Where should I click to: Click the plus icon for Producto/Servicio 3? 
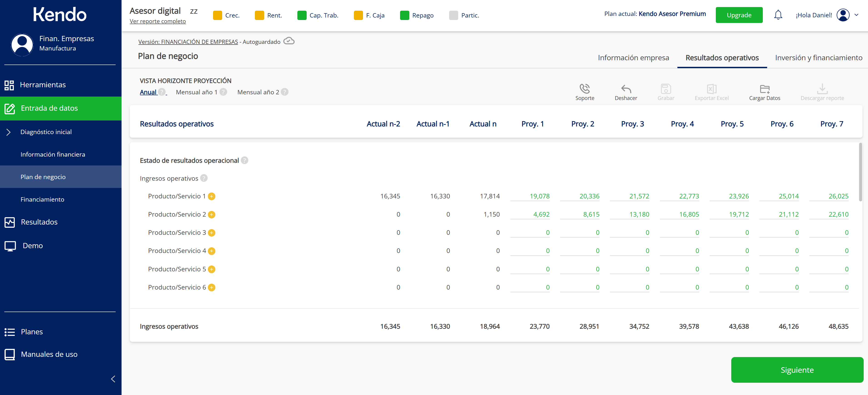[212, 233]
